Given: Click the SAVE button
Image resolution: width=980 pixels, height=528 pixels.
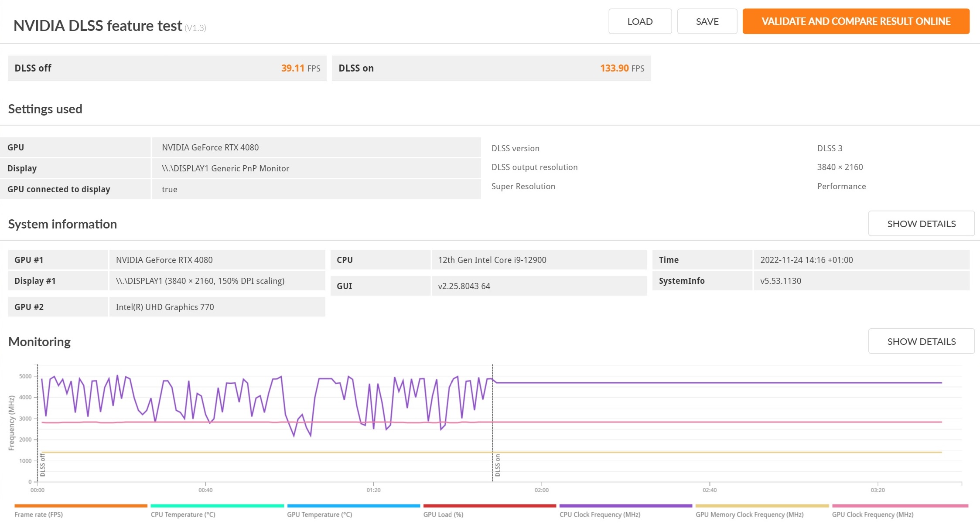Looking at the screenshot, I should pyautogui.click(x=707, y=21).
